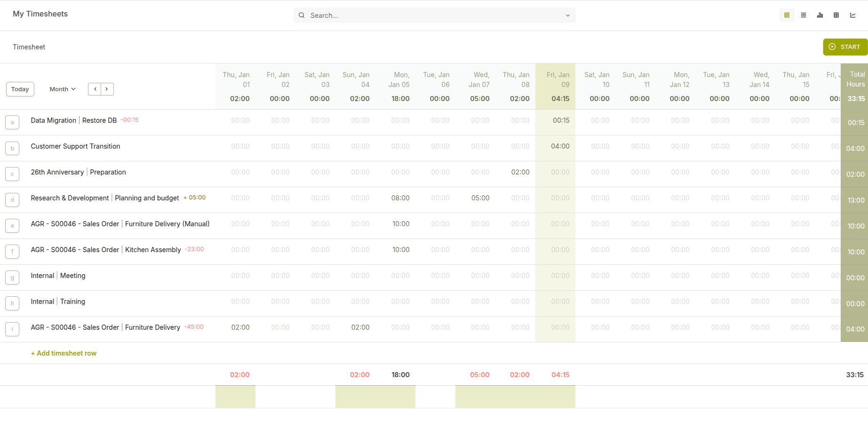Click the search magnifier icon
This screenshot has height=429, width=868.
pyautogui.click(x=302, y=15)
